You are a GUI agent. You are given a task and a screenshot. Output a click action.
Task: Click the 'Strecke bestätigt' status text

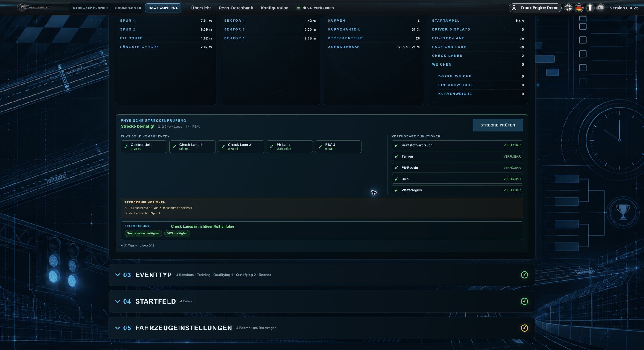137,126
